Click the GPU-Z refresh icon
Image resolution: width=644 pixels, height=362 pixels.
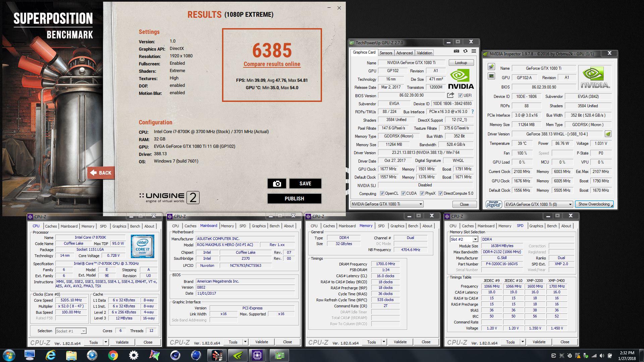[465, 51]
